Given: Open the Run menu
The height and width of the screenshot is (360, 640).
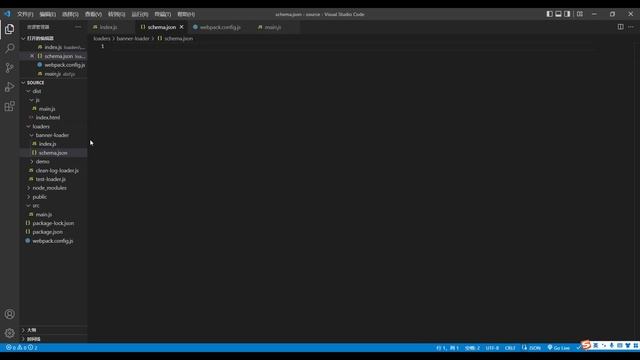Looking at the screenshot, I should click(140, 14).
